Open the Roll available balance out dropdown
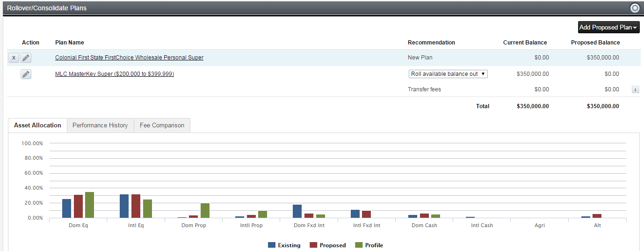The width and height of the screenshot is (644, 251). click(x=448, y=74)
